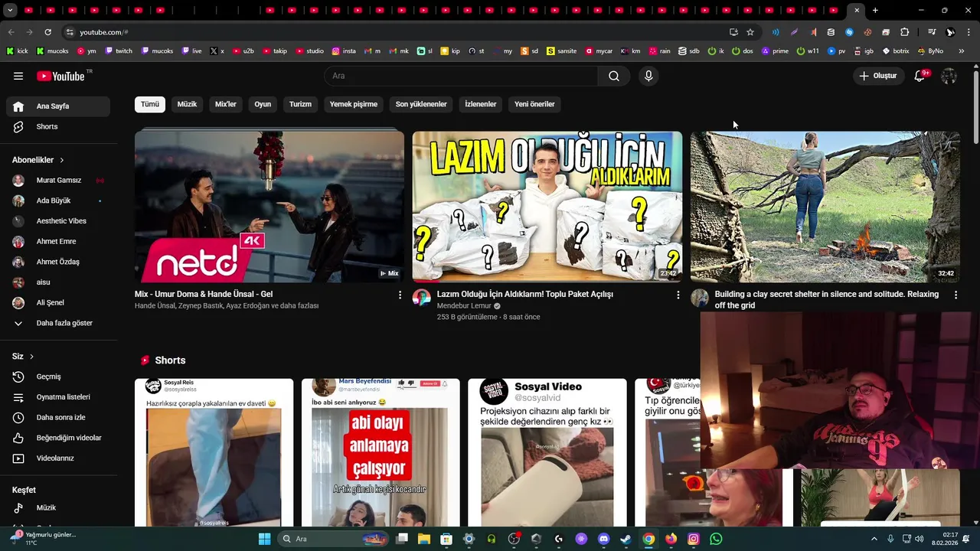The image size is (980, 551).
Task: Open a new Chrome tab
Action: click(875, 11)
